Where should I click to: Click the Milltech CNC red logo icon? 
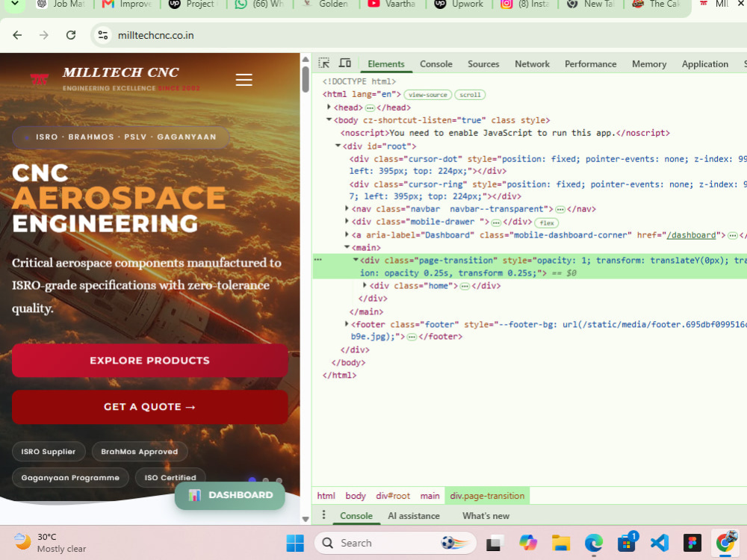point(39,79)
